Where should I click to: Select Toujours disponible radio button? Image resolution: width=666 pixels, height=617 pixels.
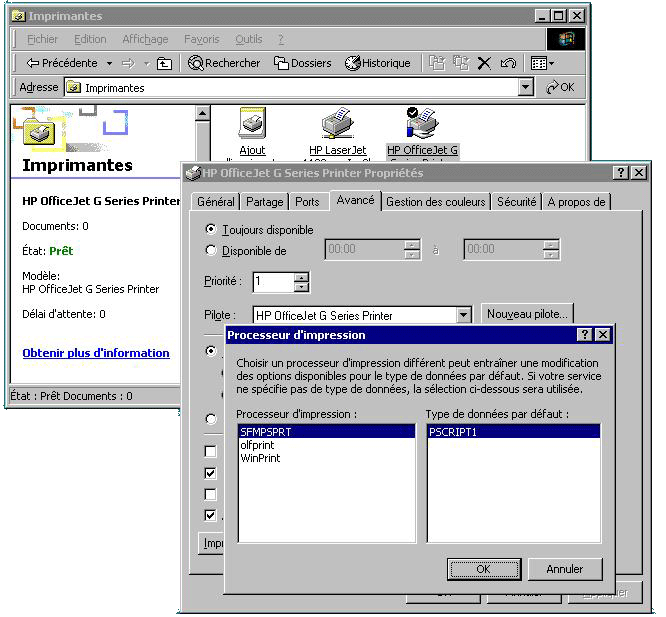pyautogui.click(x=210, y=230)
